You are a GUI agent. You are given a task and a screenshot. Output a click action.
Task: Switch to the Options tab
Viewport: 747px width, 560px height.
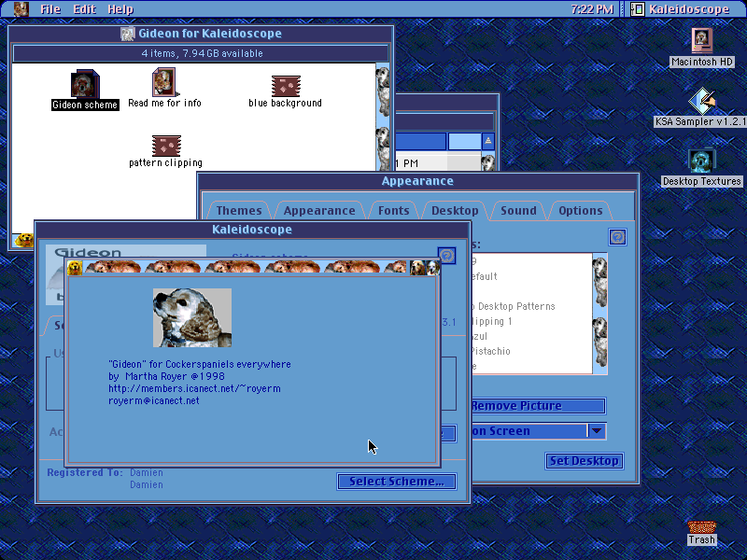coord(580,211)
